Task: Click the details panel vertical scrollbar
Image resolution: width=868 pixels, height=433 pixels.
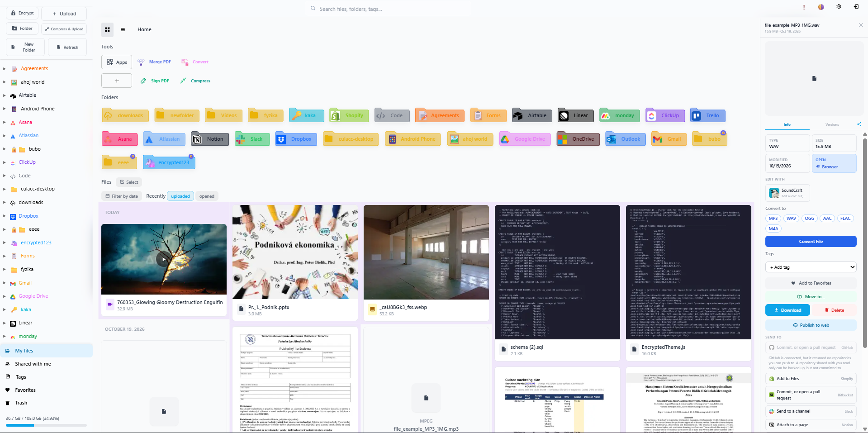Action: click(x=865, y=244)
